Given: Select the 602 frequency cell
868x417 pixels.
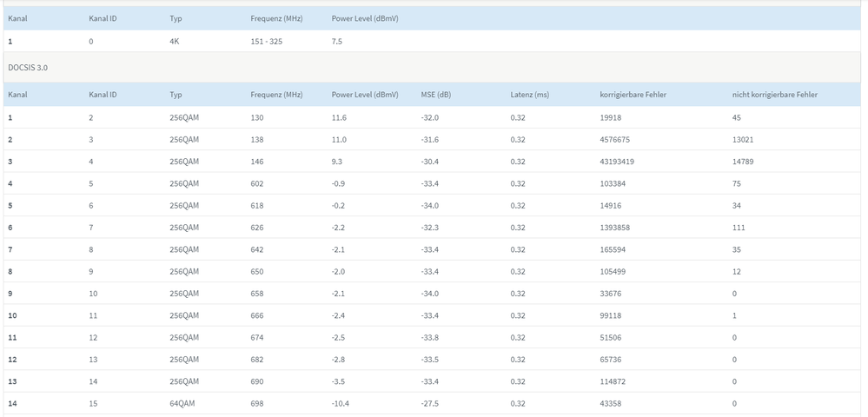Looking at the screenshot, I should (257, 183).
